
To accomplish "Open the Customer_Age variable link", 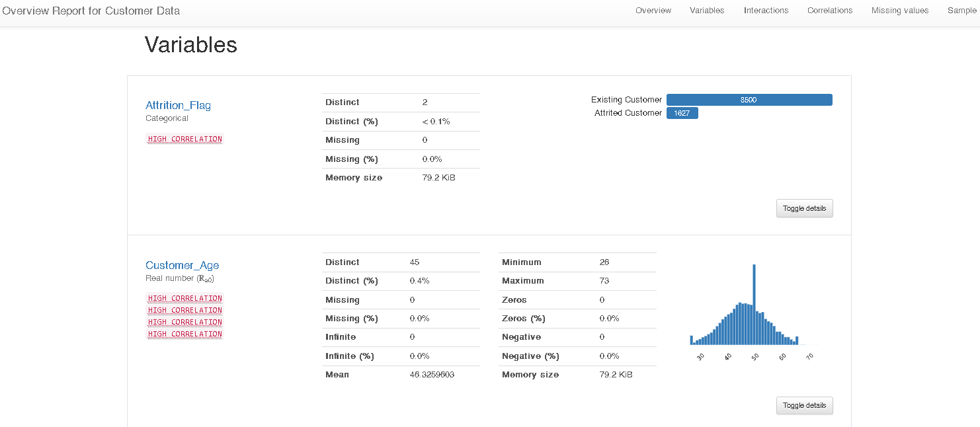I will coord(182,265).
